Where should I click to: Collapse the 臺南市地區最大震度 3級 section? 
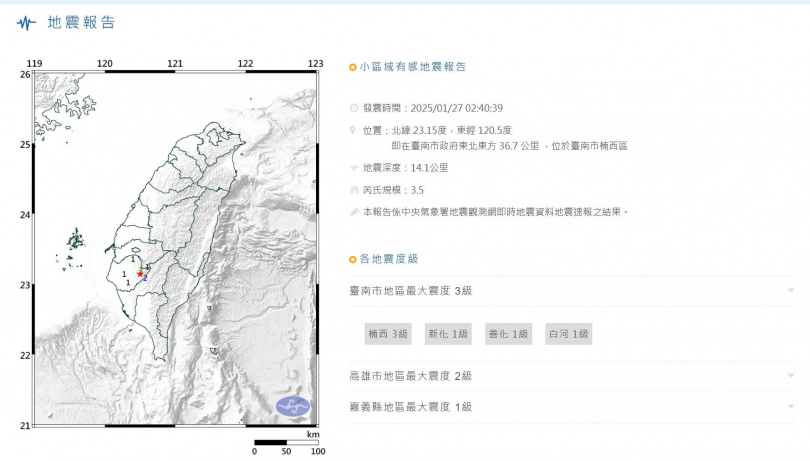pos(572,291)
